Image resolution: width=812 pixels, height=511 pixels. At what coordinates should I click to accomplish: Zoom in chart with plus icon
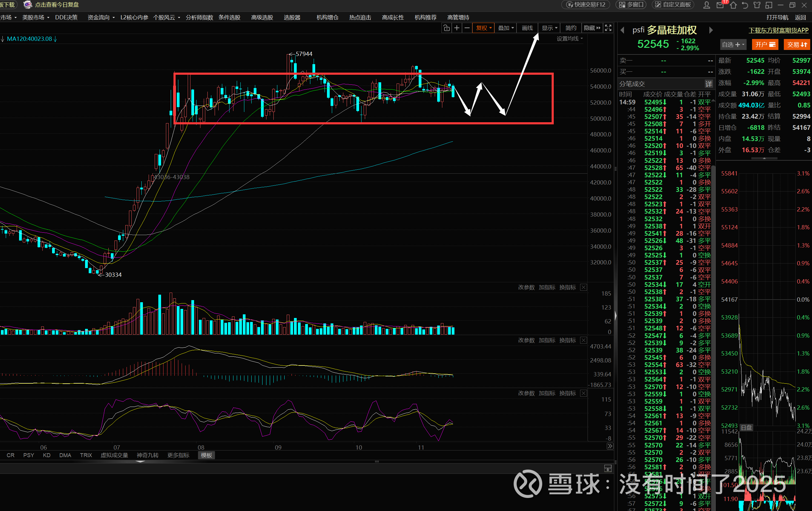(457, 28)
